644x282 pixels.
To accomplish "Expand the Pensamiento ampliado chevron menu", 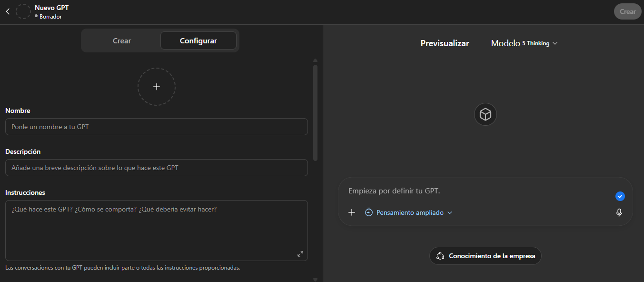I will [450, 213].
